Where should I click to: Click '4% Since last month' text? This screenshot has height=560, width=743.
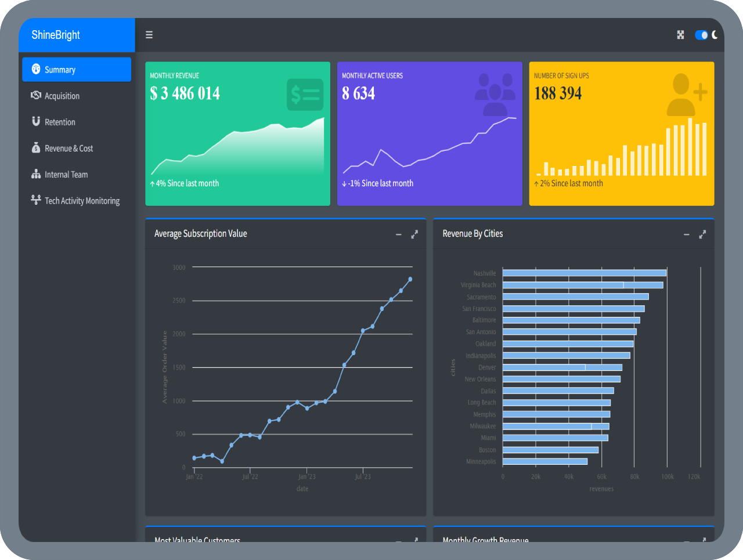pos(187,183)
